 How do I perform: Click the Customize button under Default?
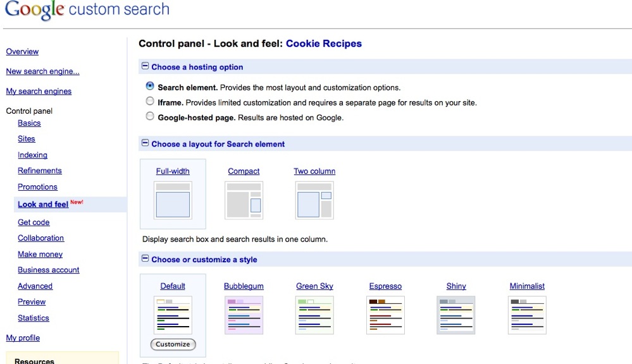[173, 344]
